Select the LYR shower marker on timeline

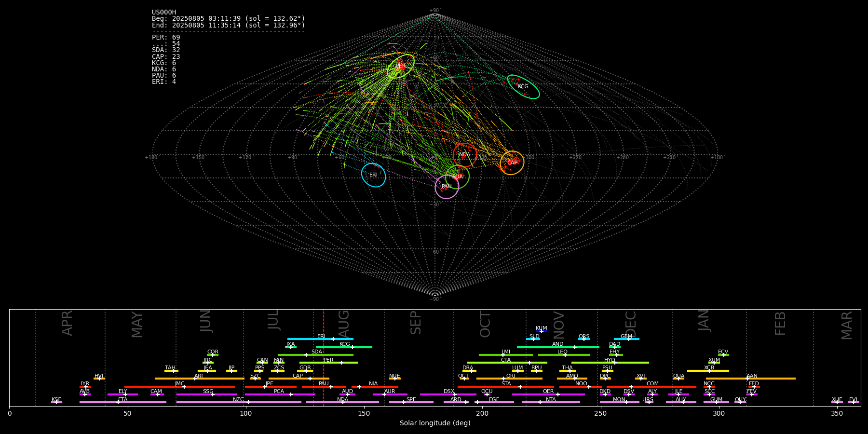pyautogui.click(x=85, y=387)
